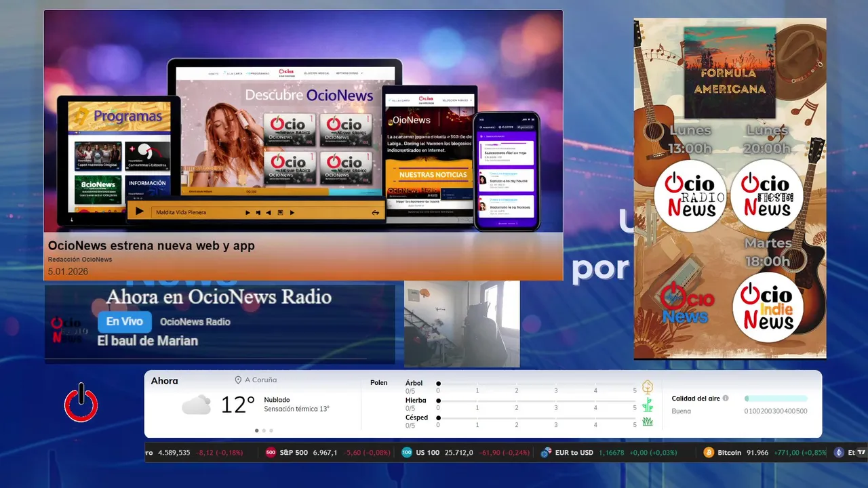Click the Formula Americana album cover
The width and height of the screenshot is (868, 488).
coord(730,73)
